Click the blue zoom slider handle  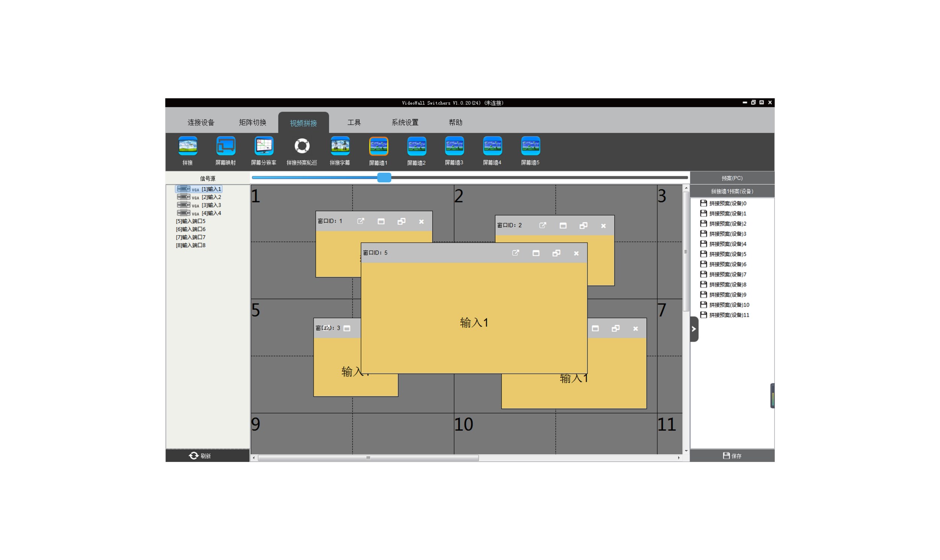point(384,177)
